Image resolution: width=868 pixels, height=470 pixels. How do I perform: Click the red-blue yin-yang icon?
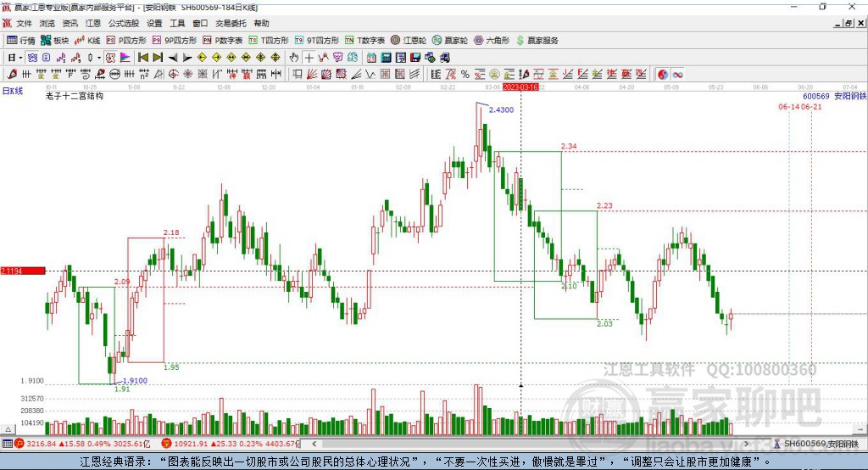663,75
